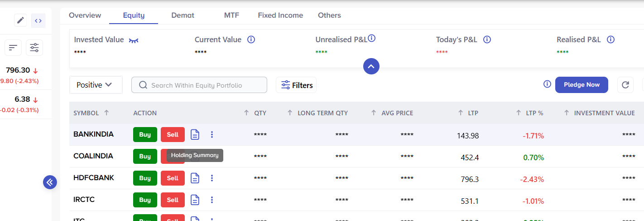Click Buy for HDFCBANK

(145, 178)
